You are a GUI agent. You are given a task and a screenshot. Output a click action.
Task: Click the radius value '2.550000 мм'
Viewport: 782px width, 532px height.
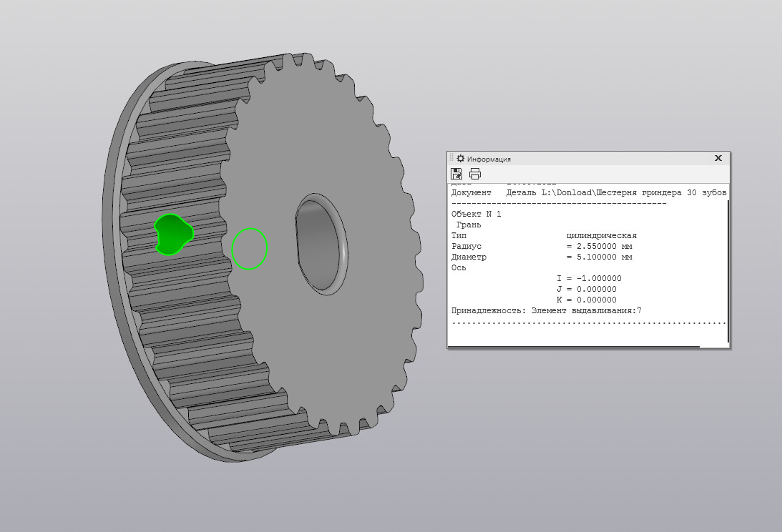point(605,246)
